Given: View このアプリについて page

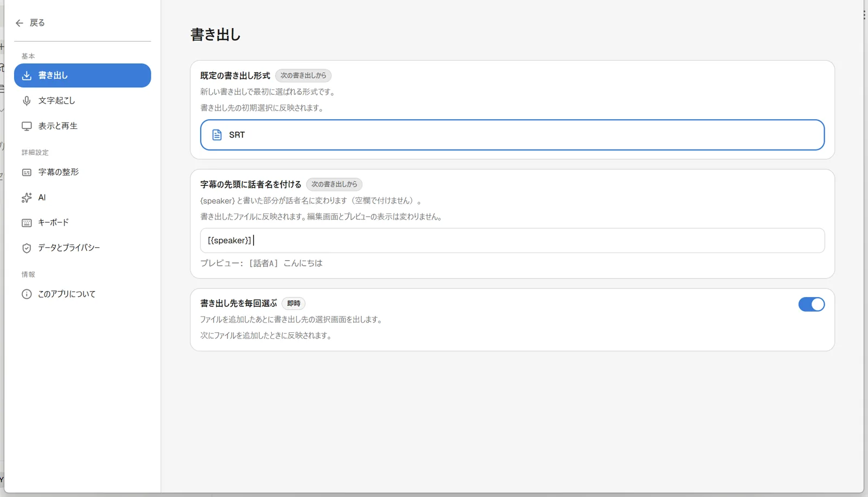Looking at the screenshot, I should pyautogui.click(x=82, y=294).
